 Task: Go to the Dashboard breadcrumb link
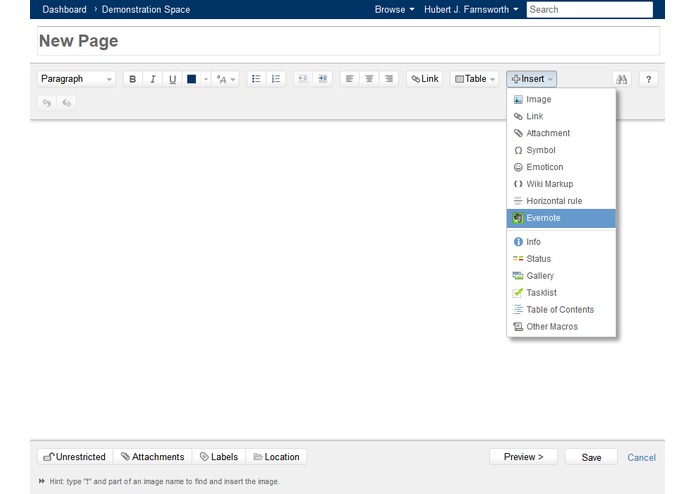(x=64, y=9)
